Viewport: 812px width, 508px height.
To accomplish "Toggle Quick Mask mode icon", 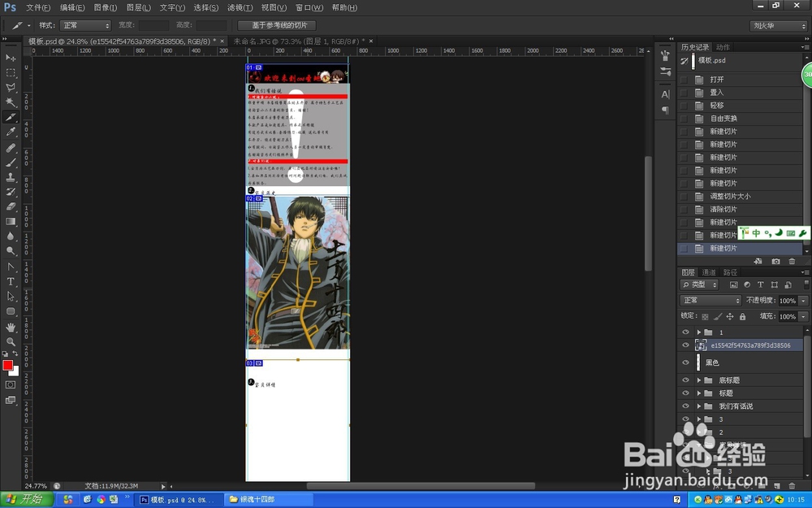I will tap(11, 385).
